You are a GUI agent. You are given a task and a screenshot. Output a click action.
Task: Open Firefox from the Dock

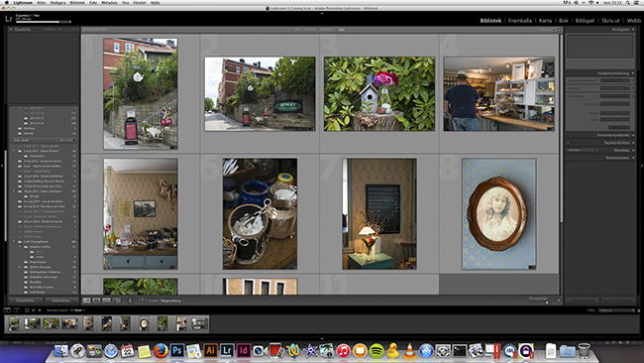pos(161,351)
